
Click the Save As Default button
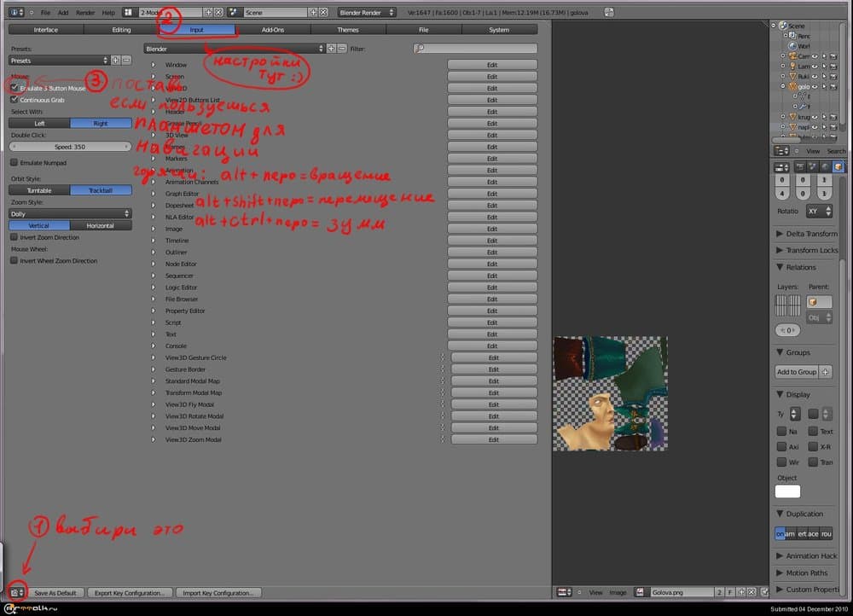click(55, 592)
